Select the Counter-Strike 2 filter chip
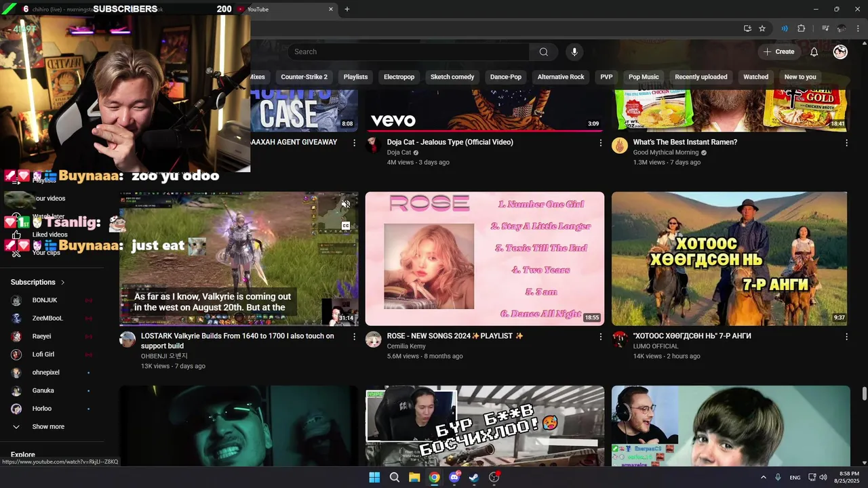Viewport: 868px width, 488px height. pos(304,77)
